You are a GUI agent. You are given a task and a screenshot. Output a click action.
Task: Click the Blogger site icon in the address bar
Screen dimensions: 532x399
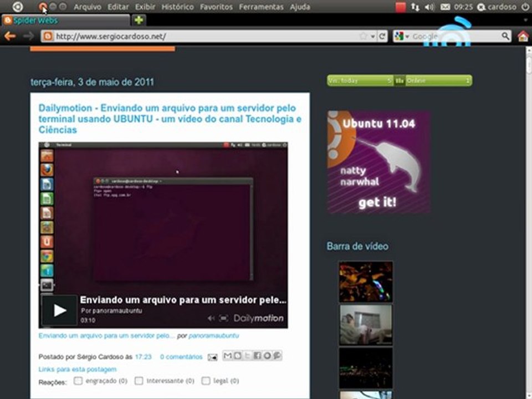tap(48, 37)
